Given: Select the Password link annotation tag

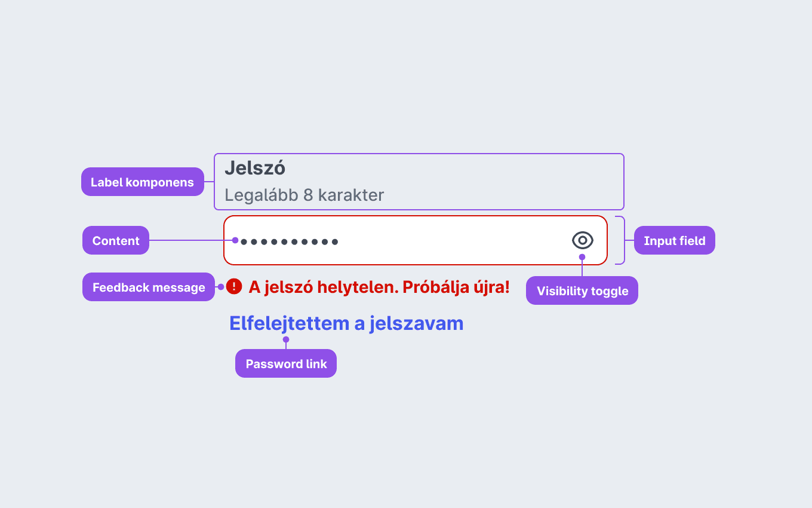Looking at the screenshot, I should pyautogui.click(x=286, y=363).
